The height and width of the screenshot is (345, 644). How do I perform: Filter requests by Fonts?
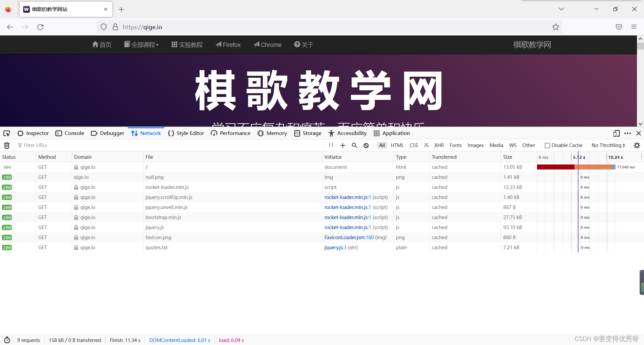tap(456, 145)
